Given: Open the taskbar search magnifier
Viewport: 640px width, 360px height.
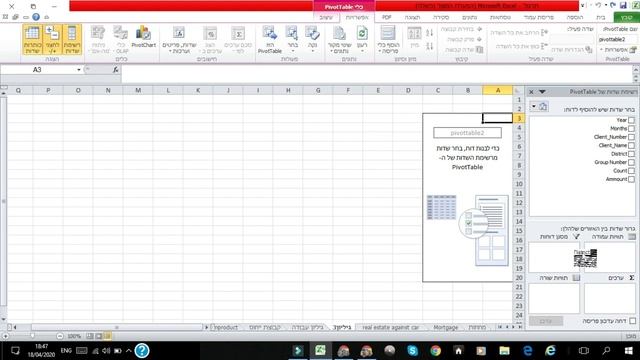Looking at the screenshot, I should point(606,351).
